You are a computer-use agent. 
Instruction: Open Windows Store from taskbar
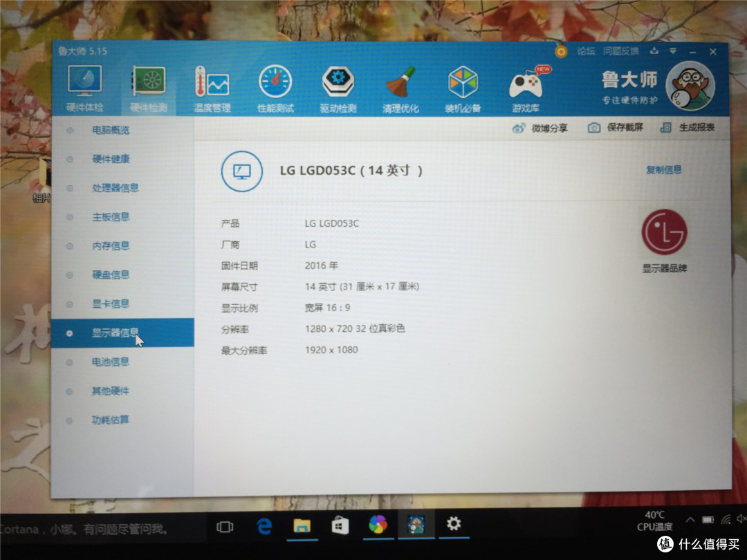(340, 525)
